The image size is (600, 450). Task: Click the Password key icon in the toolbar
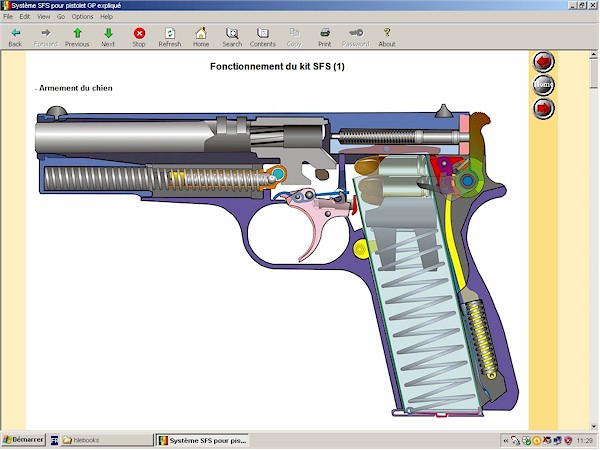pyautogui.click(x=356, y=37)
